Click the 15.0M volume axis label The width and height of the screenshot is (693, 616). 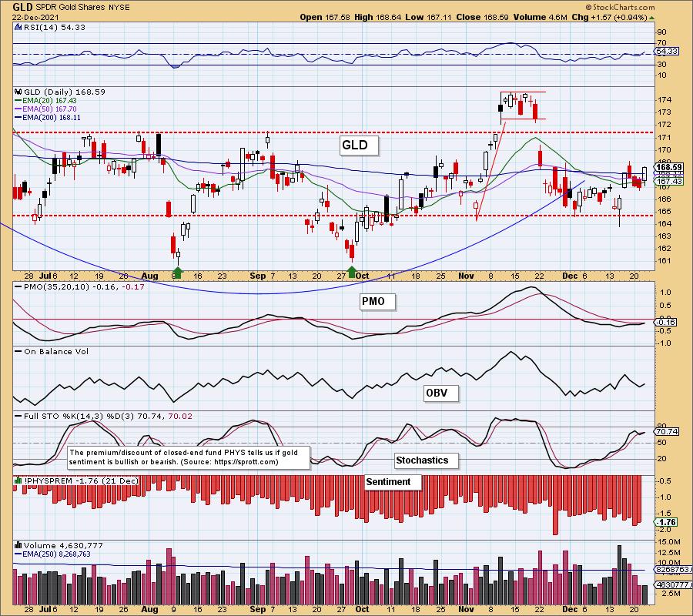(x=670, y=542)
